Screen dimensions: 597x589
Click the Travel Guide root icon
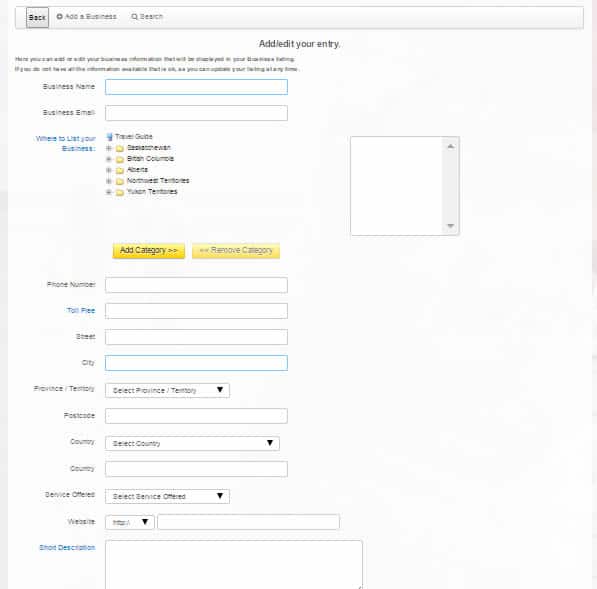click(110, 137)
